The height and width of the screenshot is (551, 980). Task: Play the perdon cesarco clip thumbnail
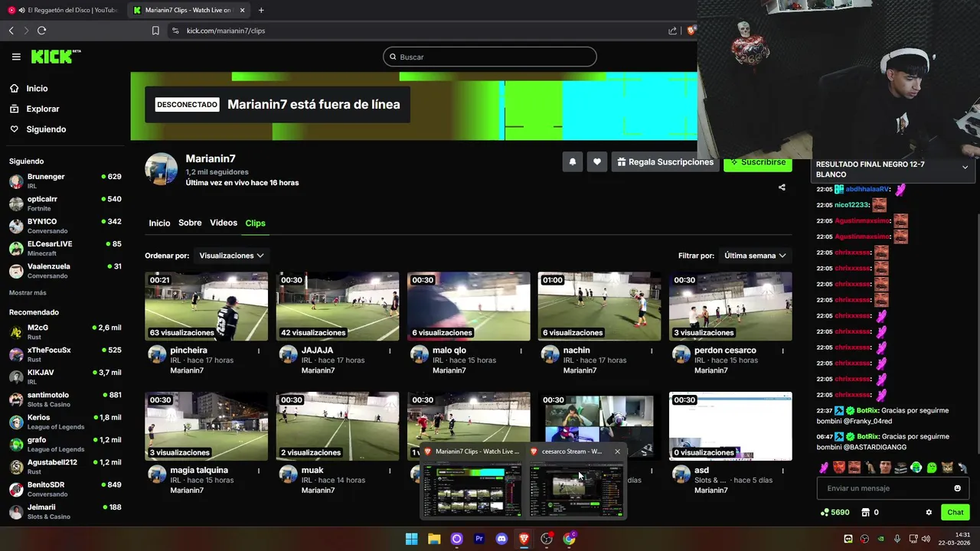click(730, 306)
